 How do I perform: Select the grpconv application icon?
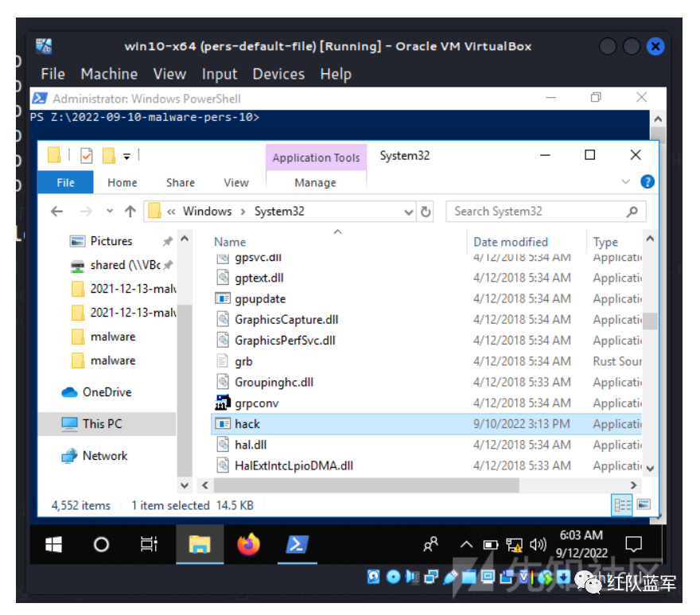point(223,403)
